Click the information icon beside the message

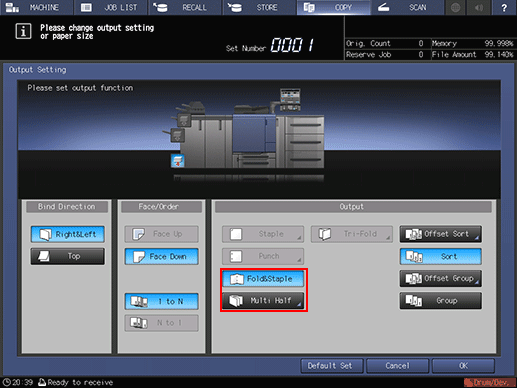pyautogui.click(x=23, y=31)
